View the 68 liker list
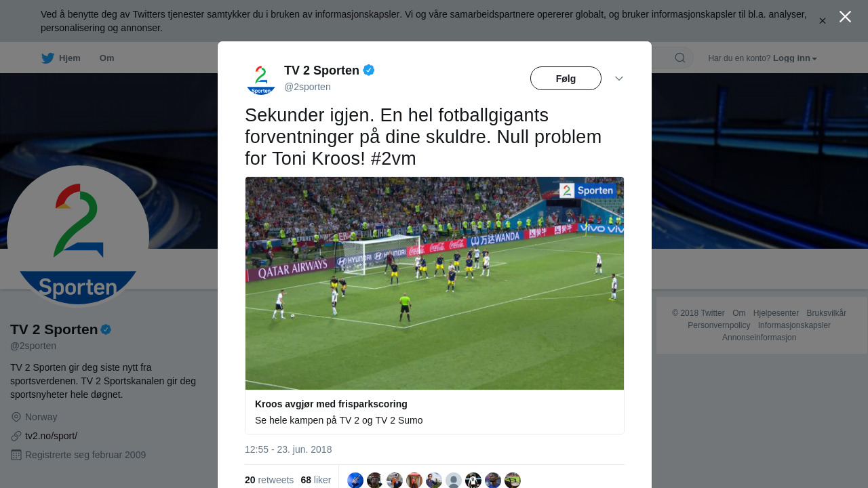The image size is (868, 488). 316,480
